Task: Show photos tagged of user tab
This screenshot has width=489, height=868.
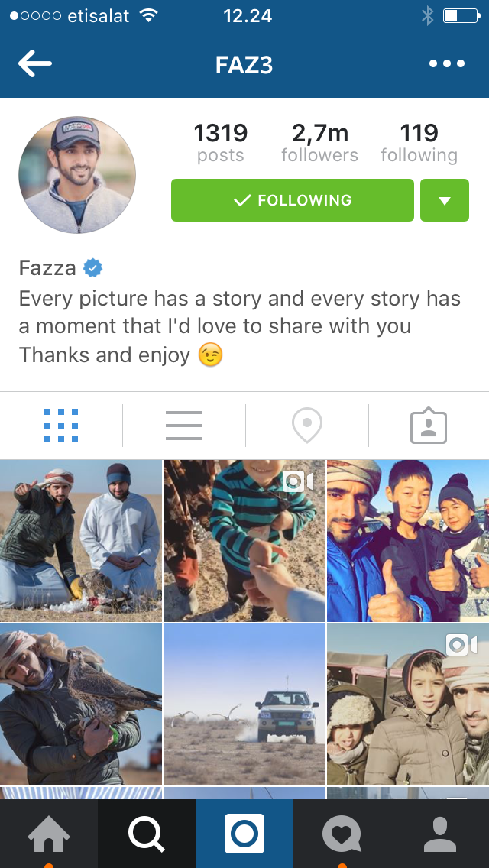Action: coord(429,425)
